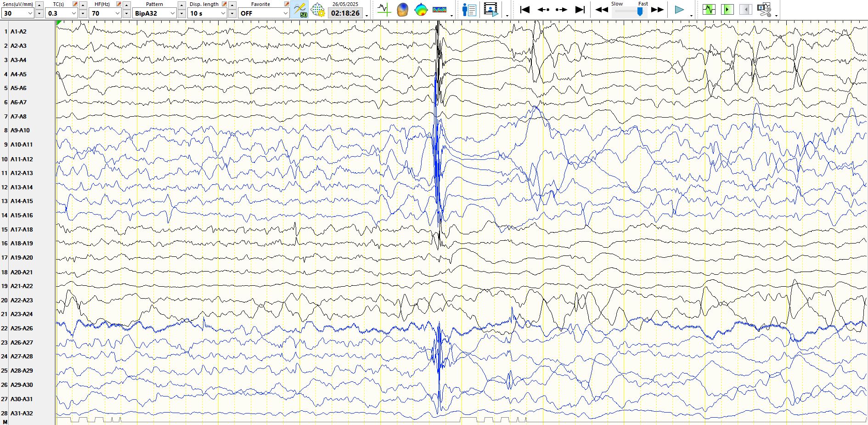Start playback with the play button

(x=679, y=9)
